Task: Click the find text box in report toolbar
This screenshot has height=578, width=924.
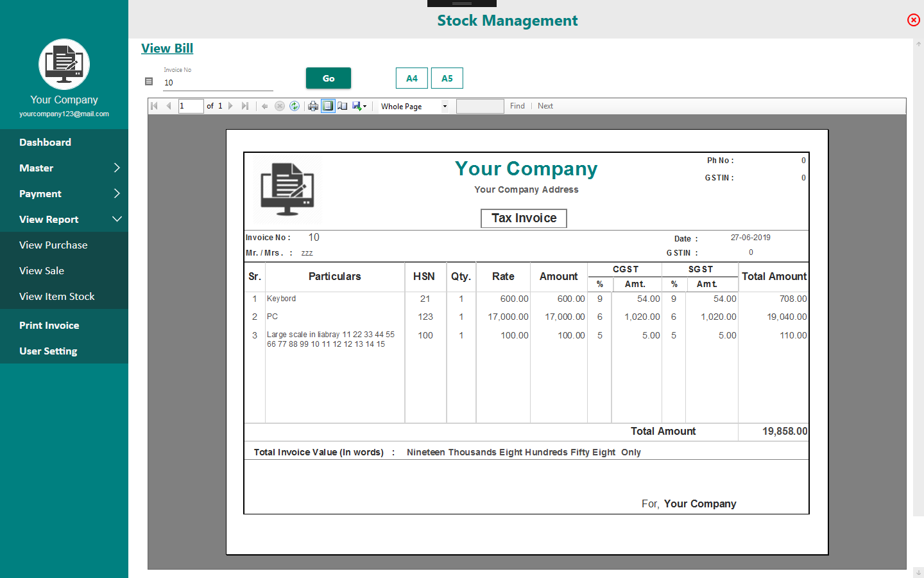Action: pos(480,106)
